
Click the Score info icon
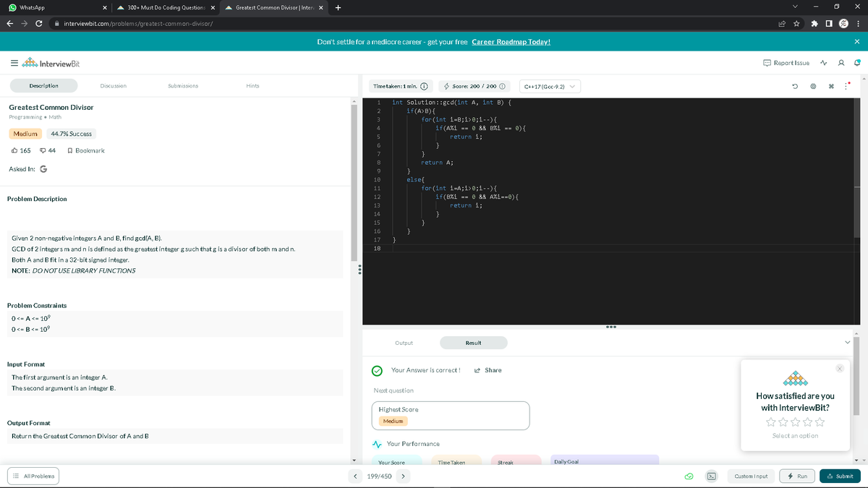(501, 87)
